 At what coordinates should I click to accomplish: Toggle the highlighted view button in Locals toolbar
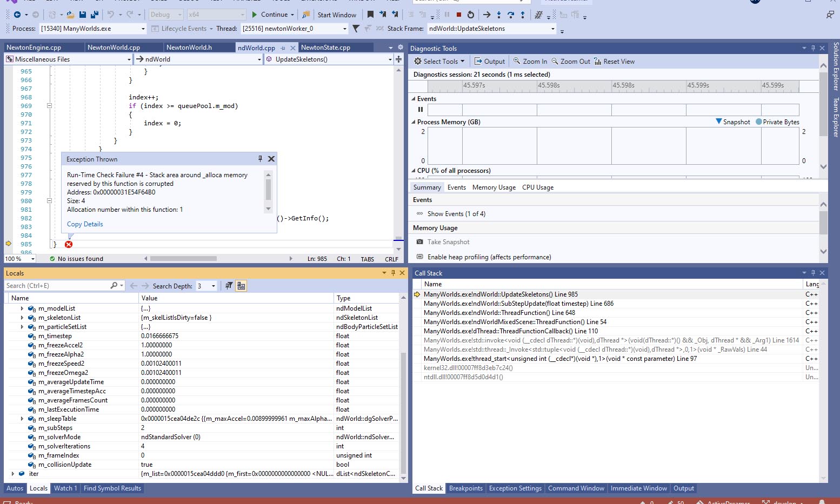pos(241,286)
